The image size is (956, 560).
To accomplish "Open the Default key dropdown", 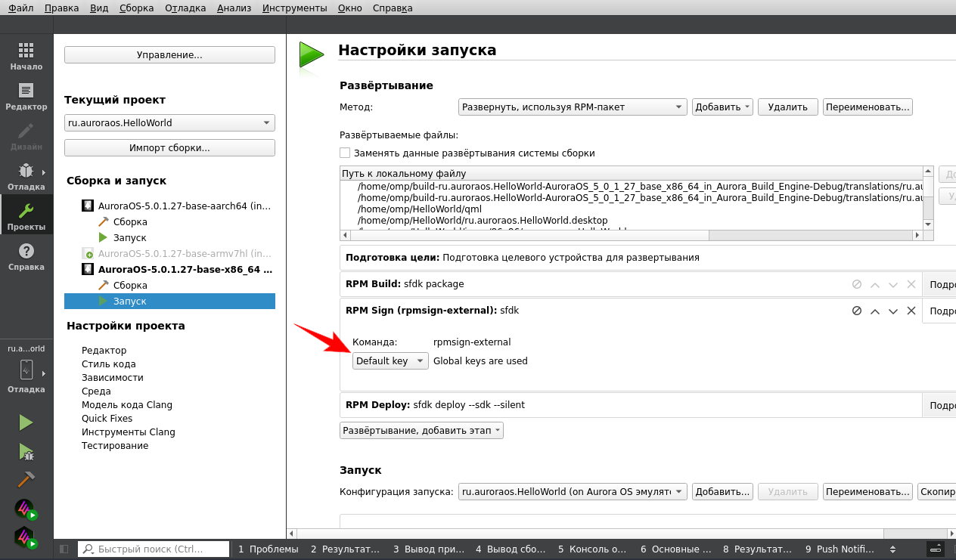I will pos(390,361).
